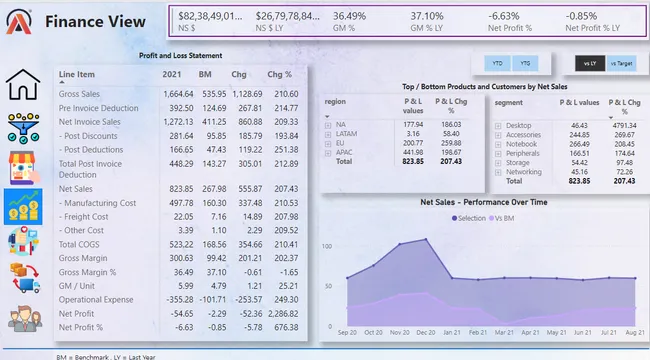
Task: Sort by the BM column header
Action: 205,75
